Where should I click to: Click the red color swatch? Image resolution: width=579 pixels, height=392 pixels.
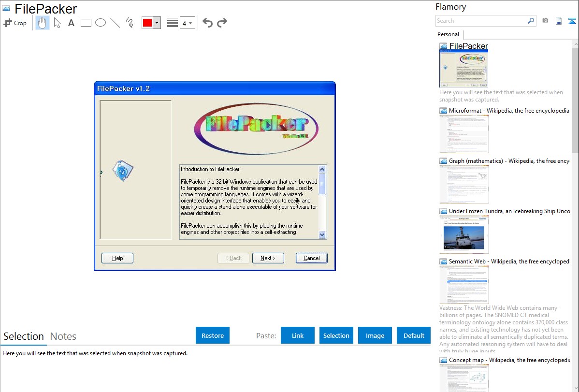pyautogui.click(x=147, y=23)
